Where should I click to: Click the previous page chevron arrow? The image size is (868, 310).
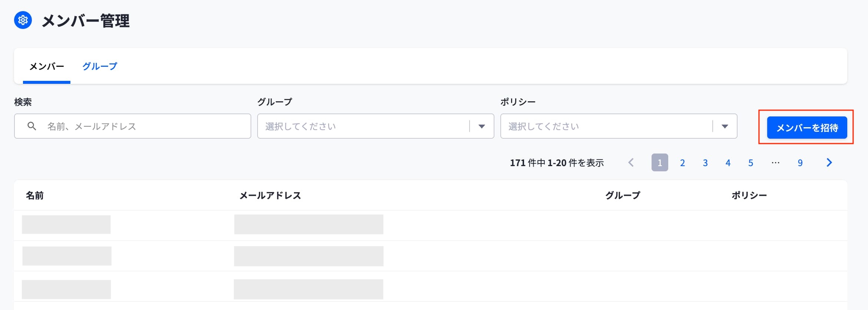pos(631,162)
